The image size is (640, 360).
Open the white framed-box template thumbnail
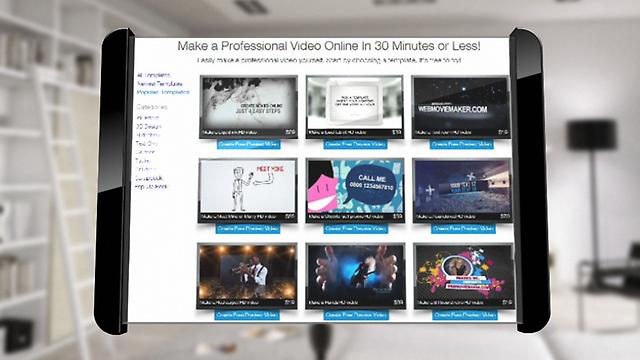[x=355, y=107]
